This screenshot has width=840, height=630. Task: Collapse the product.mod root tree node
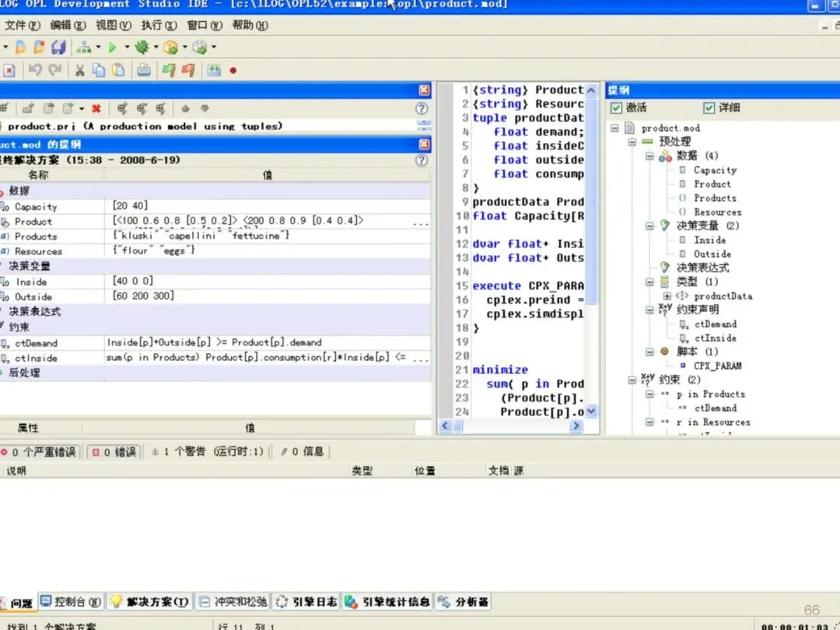pos(615,128)
